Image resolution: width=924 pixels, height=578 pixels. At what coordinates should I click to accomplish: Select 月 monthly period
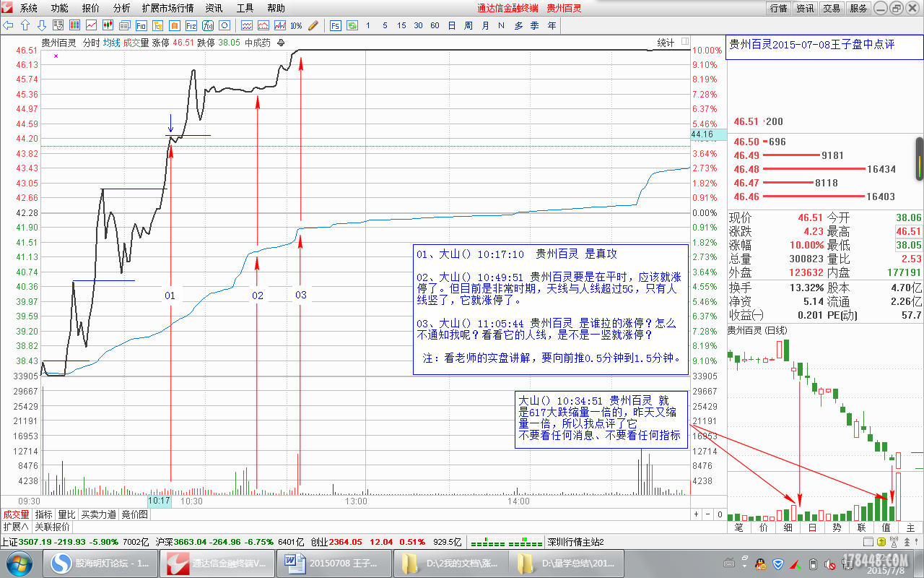click(x=485, y=25)
